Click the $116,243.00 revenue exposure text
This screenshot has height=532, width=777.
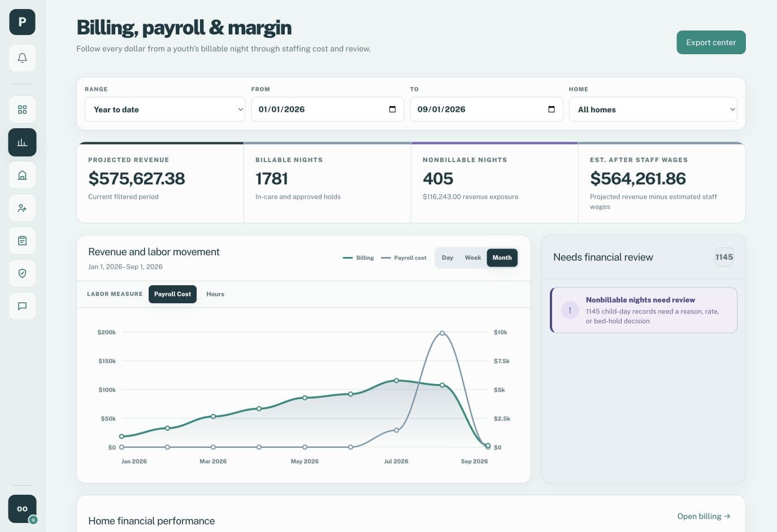[470, 197]
